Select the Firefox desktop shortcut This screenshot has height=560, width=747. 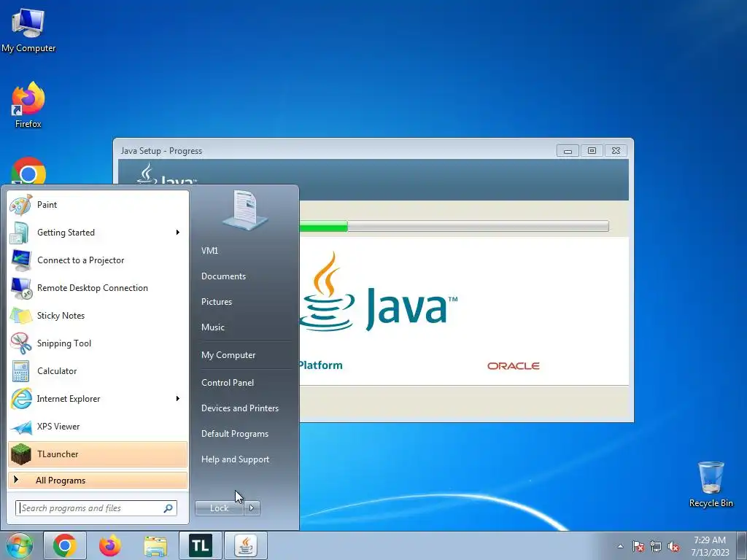pyautogui.click(x=28, y=105)
